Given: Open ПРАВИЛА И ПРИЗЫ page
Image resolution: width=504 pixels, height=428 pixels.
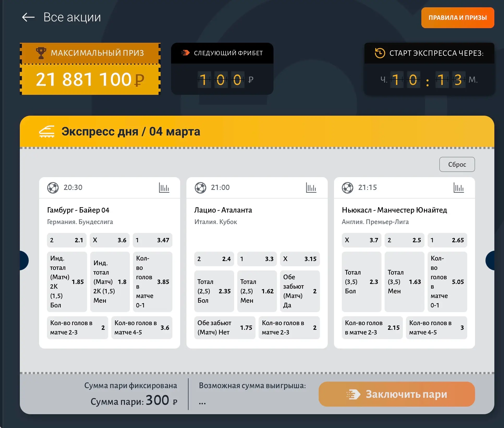Looking at the screenshot, I should tap(458, 18).
